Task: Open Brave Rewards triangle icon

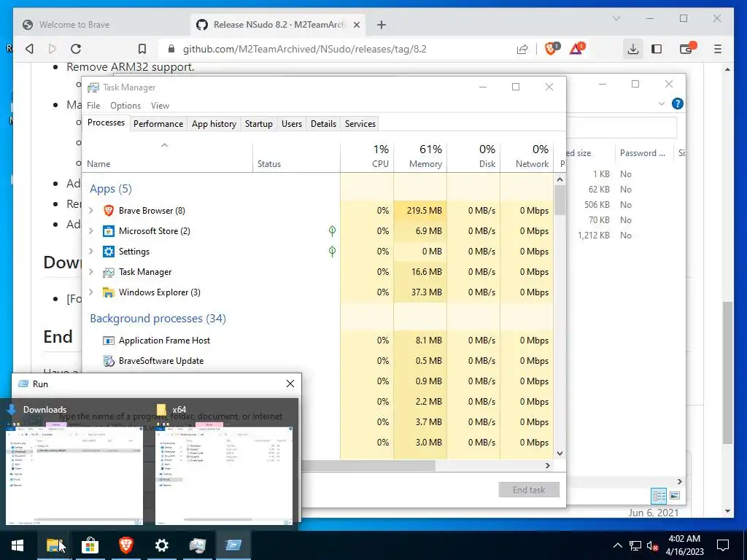Action: click(577, 48)
